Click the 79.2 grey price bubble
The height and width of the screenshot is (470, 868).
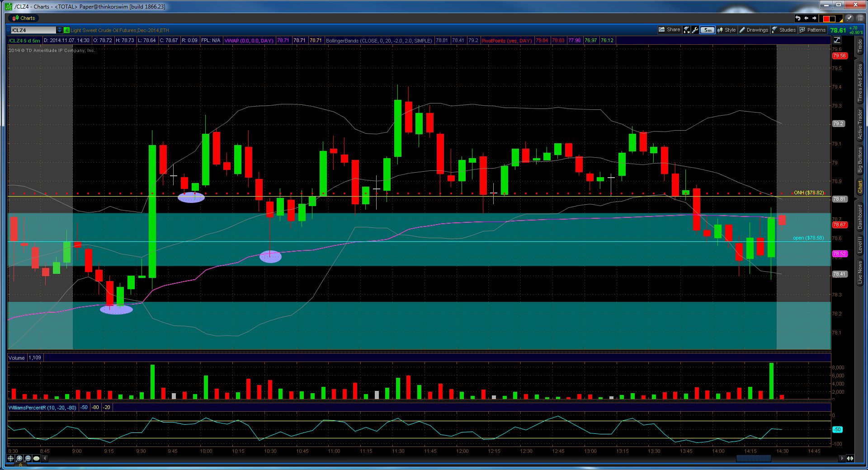coord(838,123)
